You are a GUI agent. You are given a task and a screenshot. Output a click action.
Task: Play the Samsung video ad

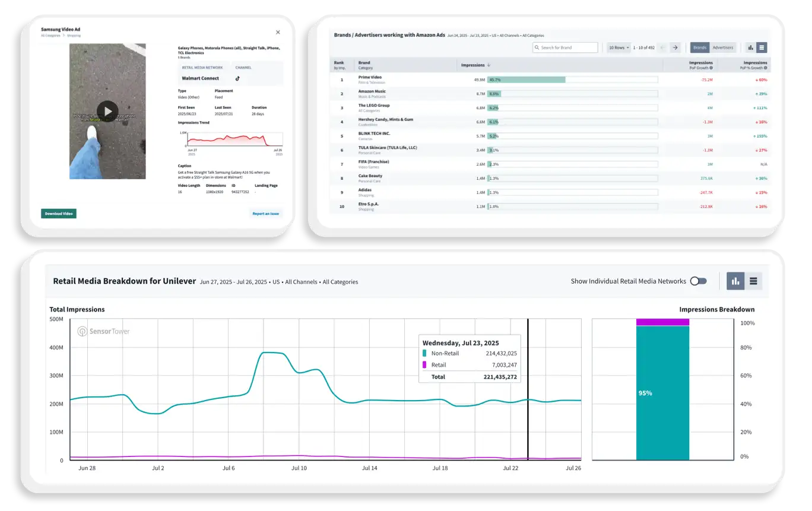(107, 111)
